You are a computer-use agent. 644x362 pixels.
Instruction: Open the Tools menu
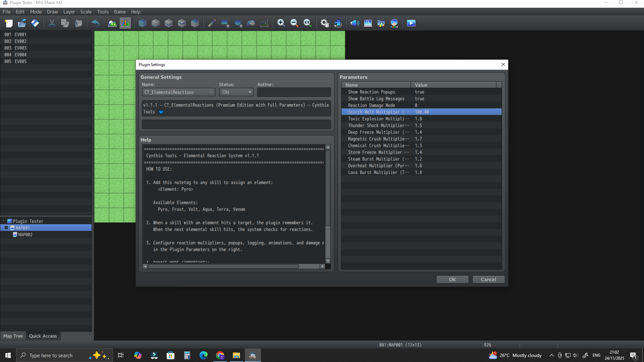(x=103, y=12)
